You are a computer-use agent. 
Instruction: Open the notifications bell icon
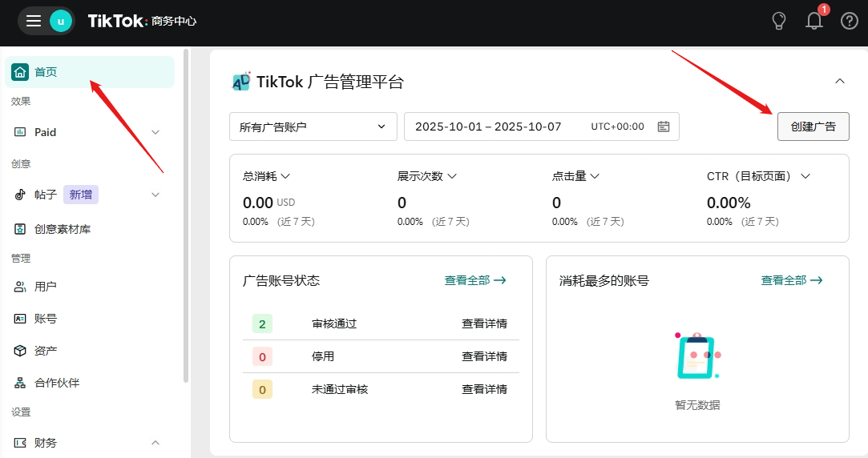click(x=813, y=21)
